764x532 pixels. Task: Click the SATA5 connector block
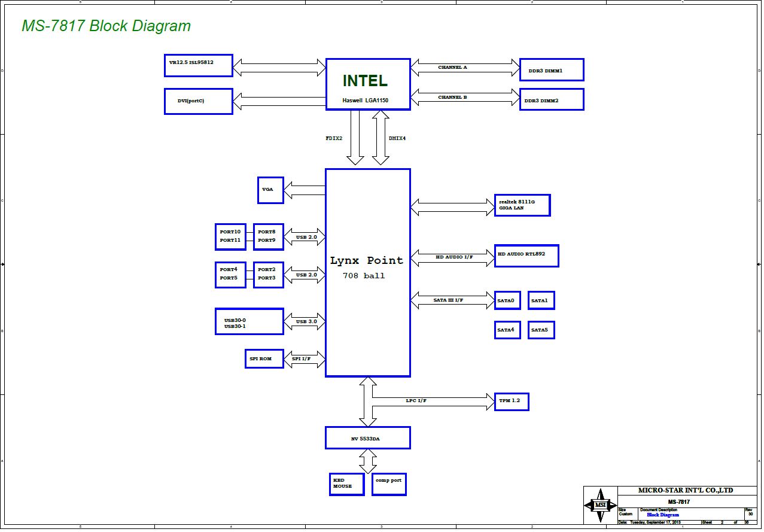[541, 330]
